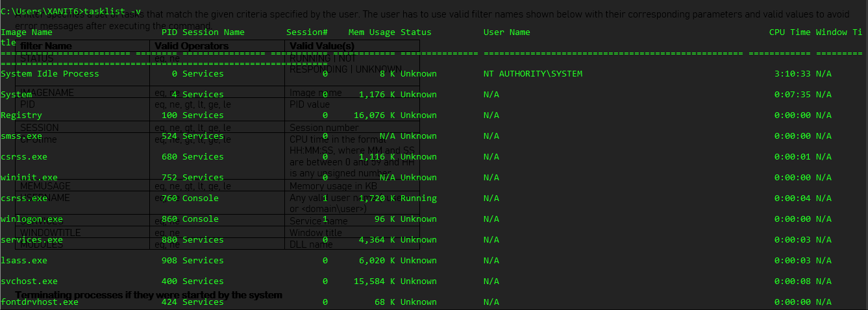Select the System Idle Process entry

click(50, 74)
